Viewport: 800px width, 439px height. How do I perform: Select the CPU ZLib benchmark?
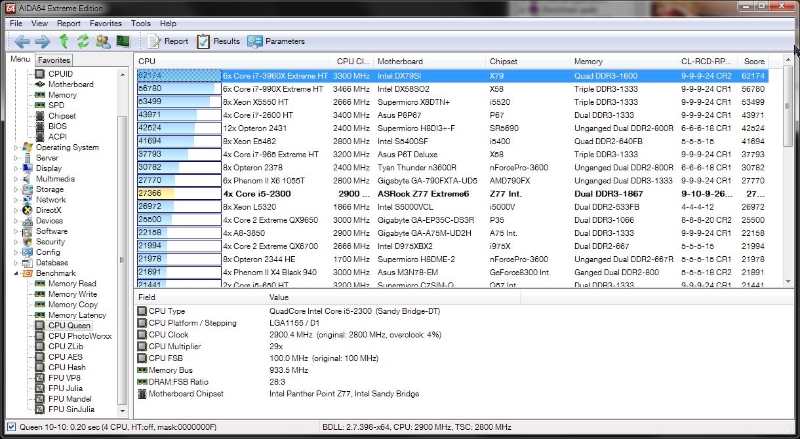(x=65, y=347)
